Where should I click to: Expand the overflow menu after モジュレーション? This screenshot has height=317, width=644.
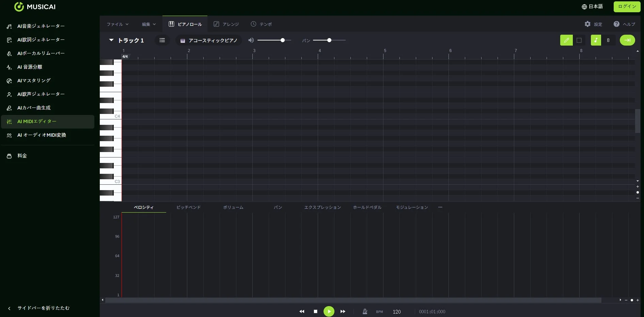pos(440,207)
